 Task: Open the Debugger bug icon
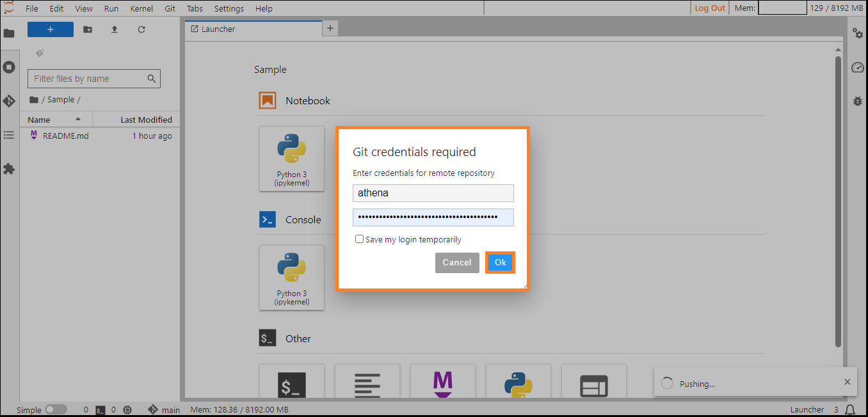[858, 101]
